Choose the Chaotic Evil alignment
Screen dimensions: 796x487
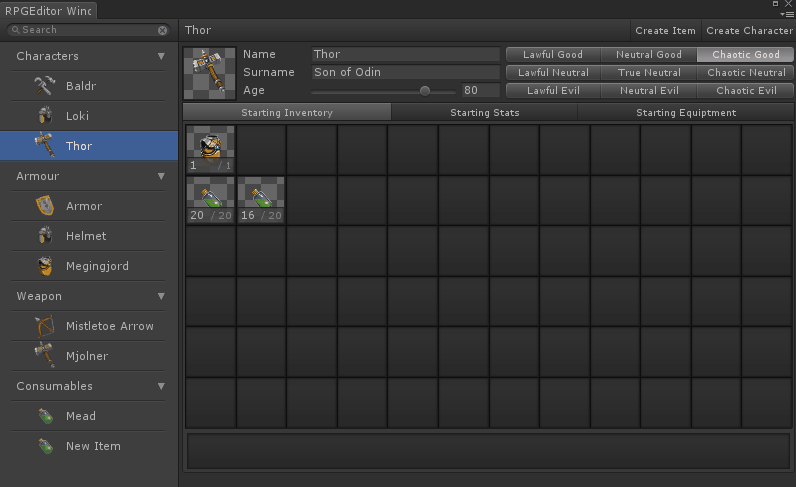(746, 91)
